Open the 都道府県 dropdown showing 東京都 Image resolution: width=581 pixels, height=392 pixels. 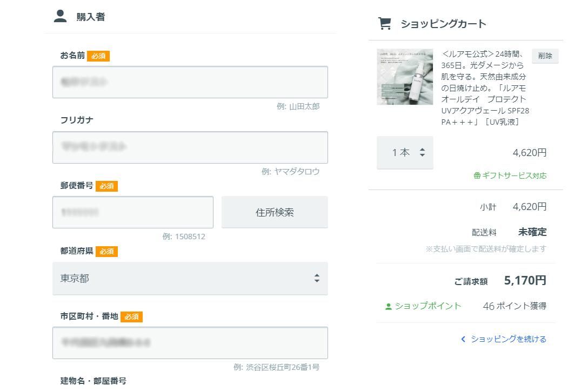coord(190,279)
